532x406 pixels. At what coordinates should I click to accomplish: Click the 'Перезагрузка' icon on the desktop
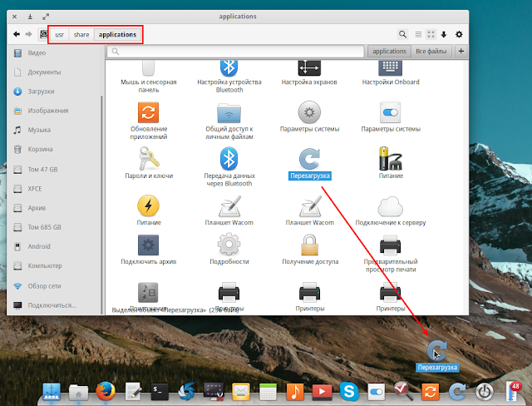tap(437, 350)
